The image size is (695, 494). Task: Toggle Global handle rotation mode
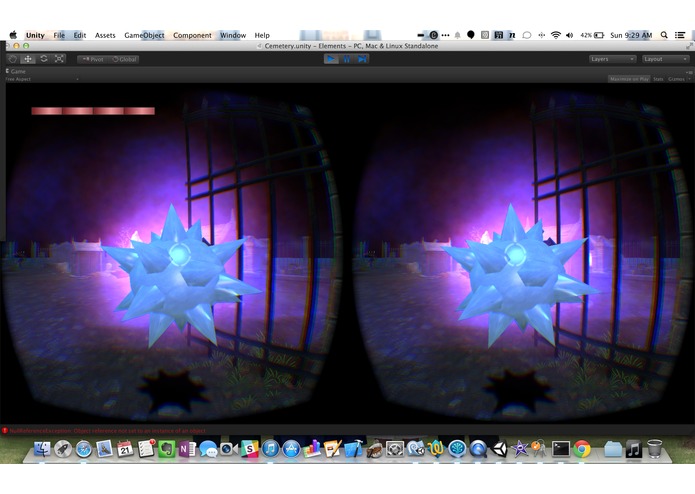124,59
